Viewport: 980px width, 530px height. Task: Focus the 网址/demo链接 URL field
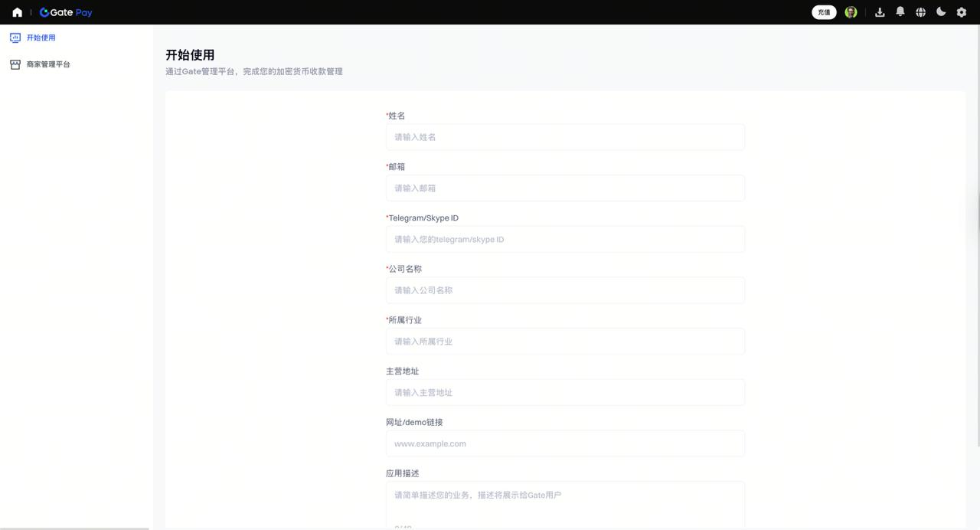click(565, 443)
